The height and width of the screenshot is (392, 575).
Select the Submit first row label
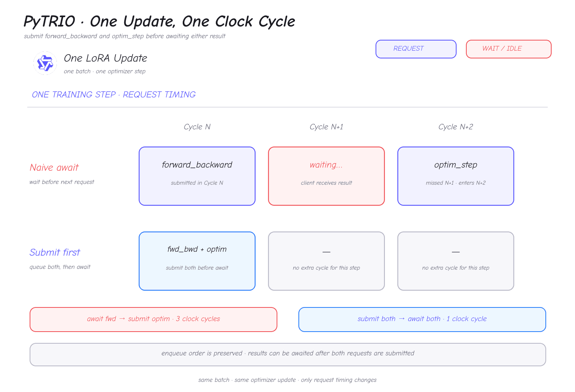pyautogui.click(x=55, y=253)
